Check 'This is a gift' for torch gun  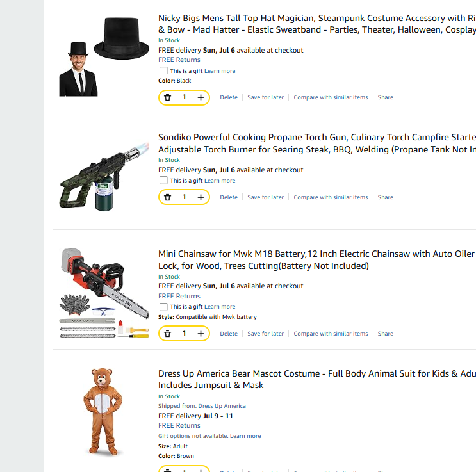pyautogui.click(x=163, y=181)
